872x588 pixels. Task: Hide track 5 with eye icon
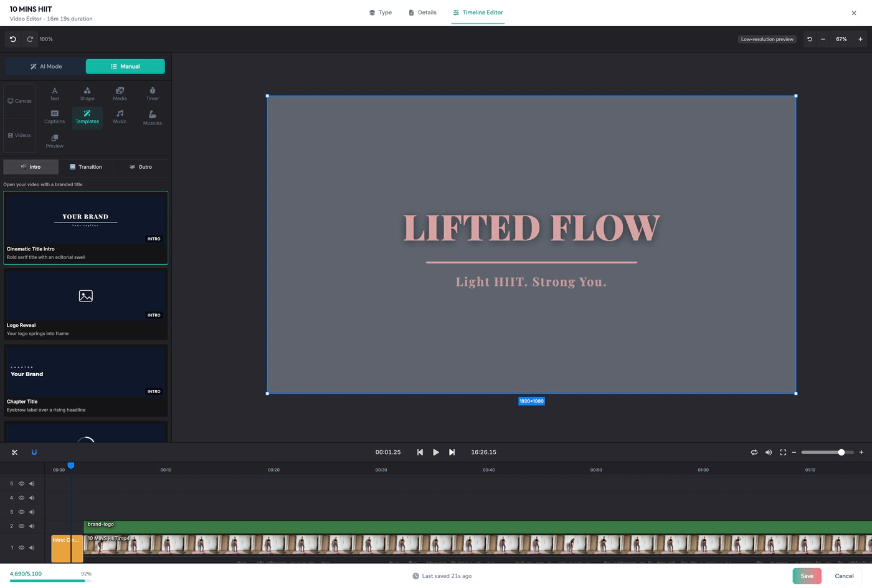[x=21, y=483]
